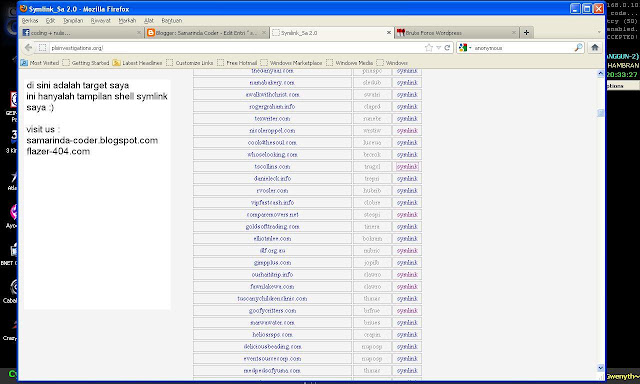Open Windows Marketplace bookmark

point(291,63)
